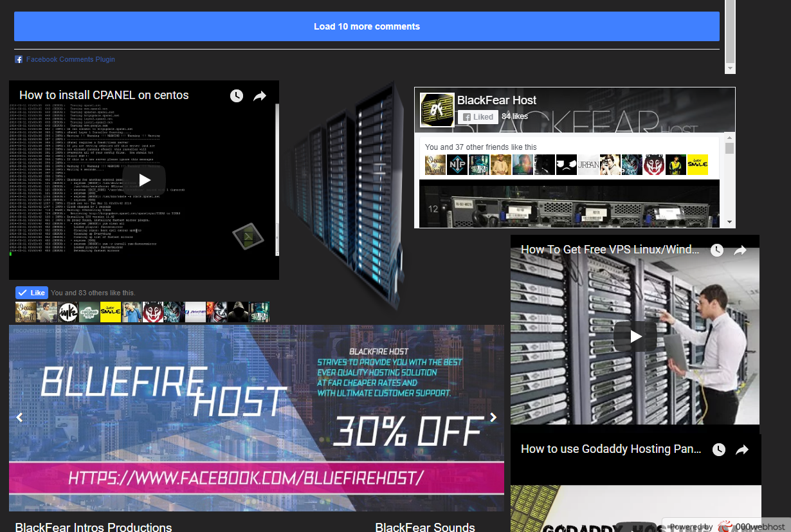Click "You and 37 other friends like this" text

point(481,147)
